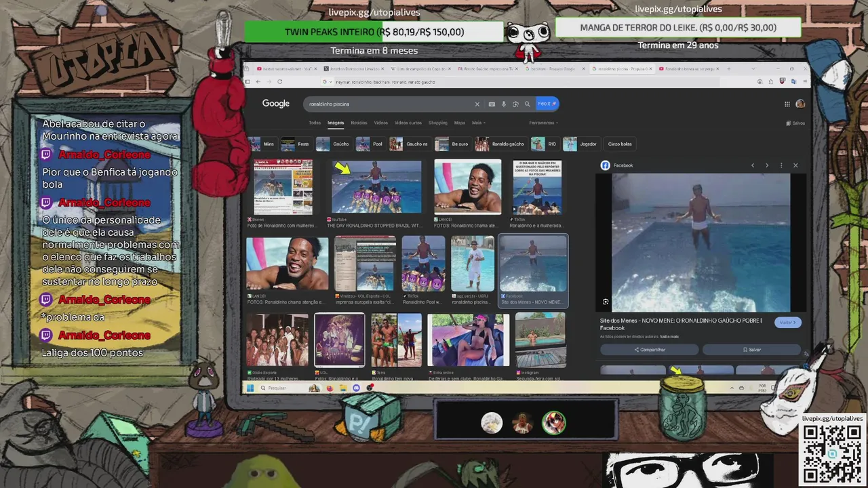This screenshot has width=868, height=488.
Task: Open three-dot options in preview panel
Action: point(781,165)
